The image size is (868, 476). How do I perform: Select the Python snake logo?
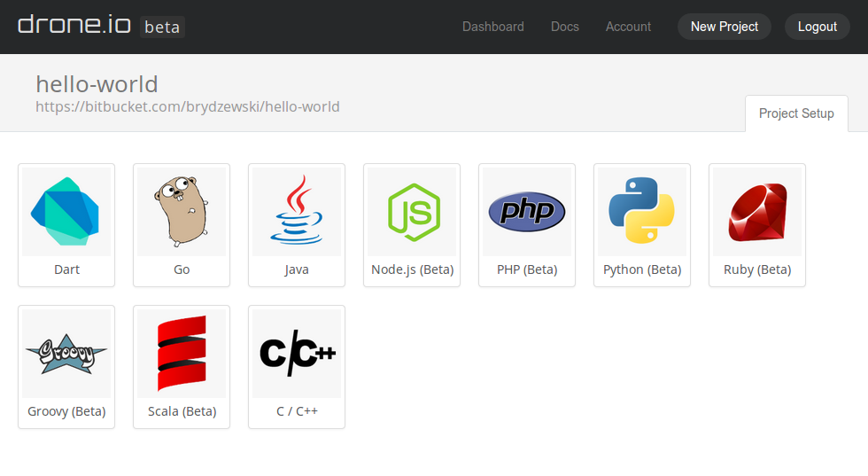point(642,212)
